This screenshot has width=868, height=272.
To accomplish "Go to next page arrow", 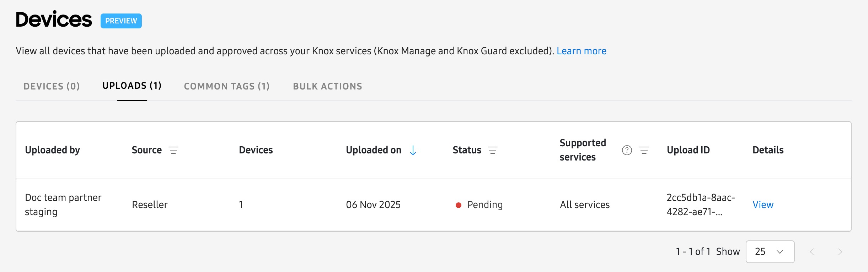I will coord(840,252).
